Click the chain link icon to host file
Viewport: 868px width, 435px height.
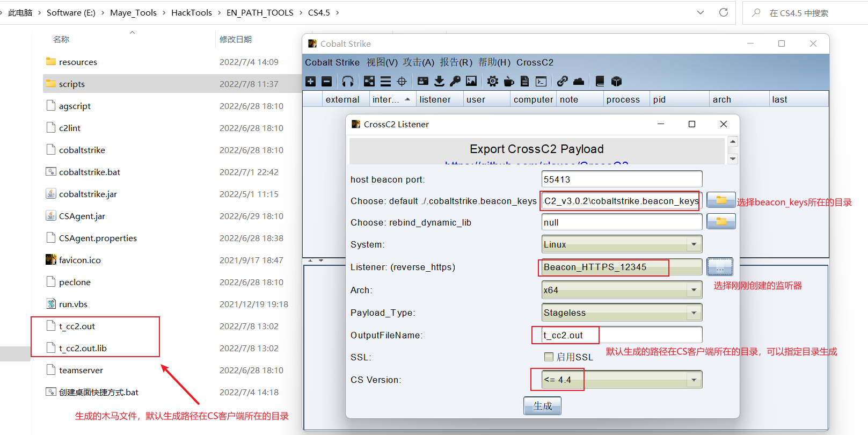pos(563,81)
